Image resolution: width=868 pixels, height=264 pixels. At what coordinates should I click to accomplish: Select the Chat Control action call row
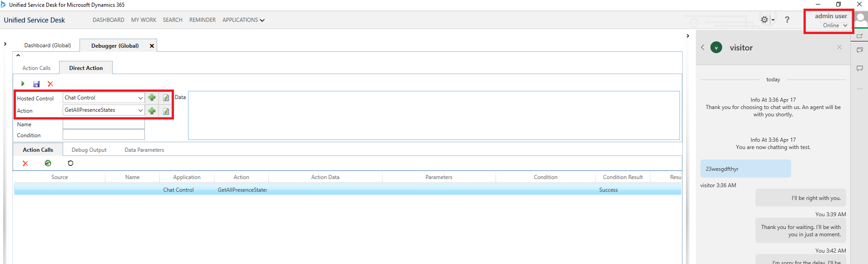point(347,189)
